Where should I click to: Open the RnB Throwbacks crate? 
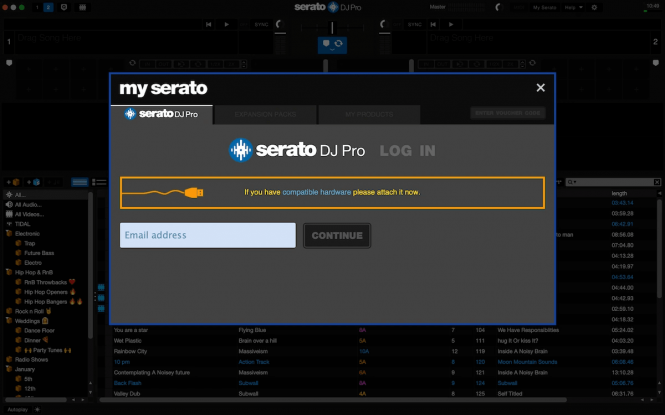pyautogui.click(x=45, y=282)
